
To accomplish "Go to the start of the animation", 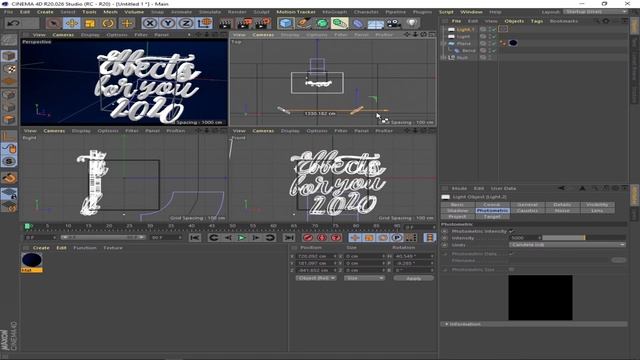I will pyautogui.click(x=195, y=238).
